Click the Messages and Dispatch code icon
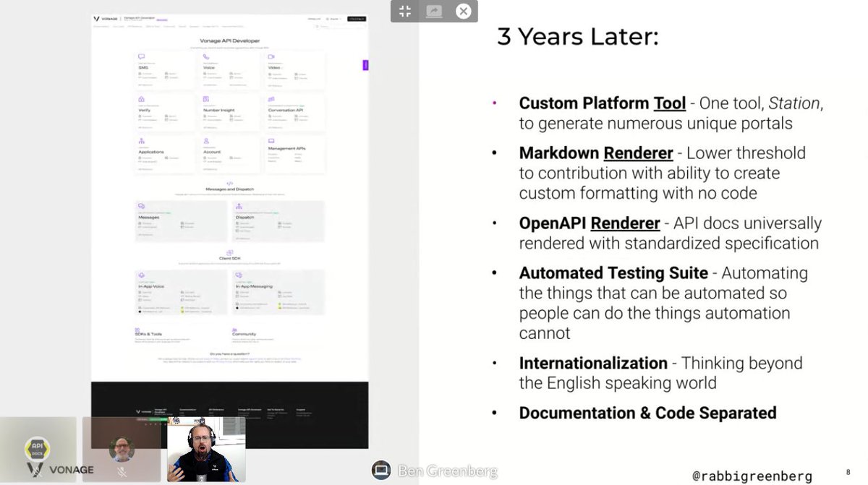 [230, 184]
